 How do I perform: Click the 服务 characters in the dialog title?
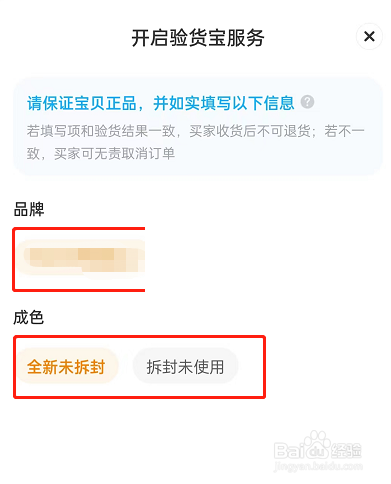click(246, 38)
